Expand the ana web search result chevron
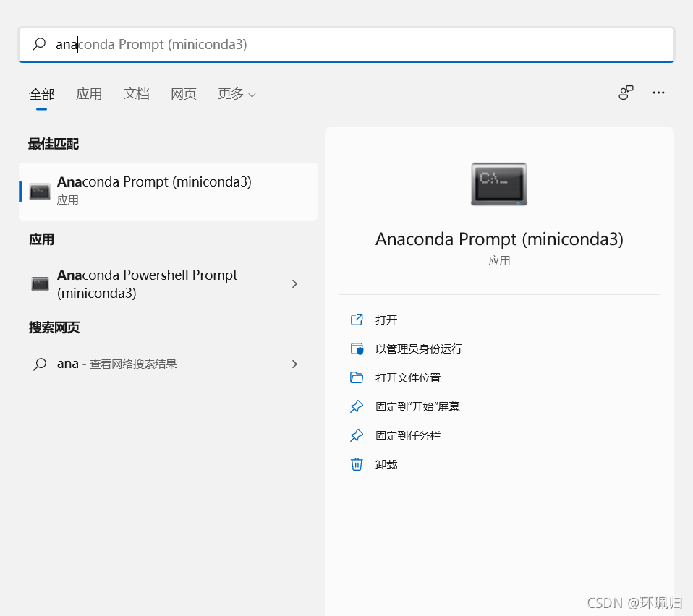 294,364
